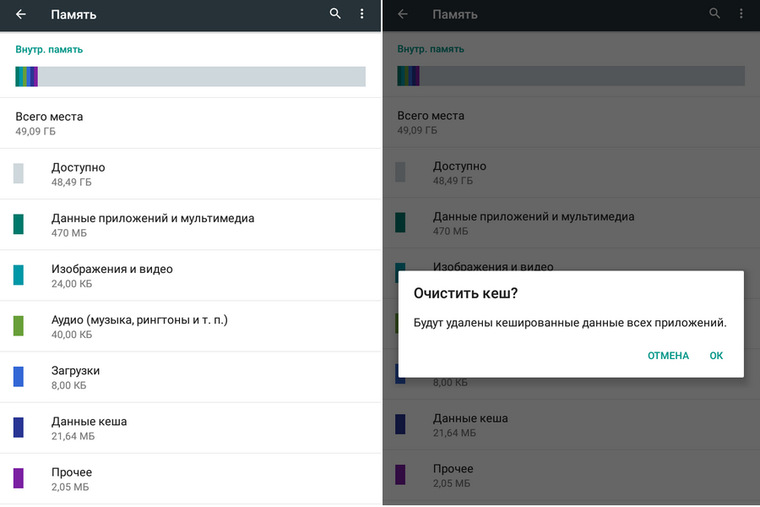This screenshot has width=760, height=507.
Task: Open the three-dot overflow menu on the left screen
Action: pyautogui.click(x=362, y=14)
